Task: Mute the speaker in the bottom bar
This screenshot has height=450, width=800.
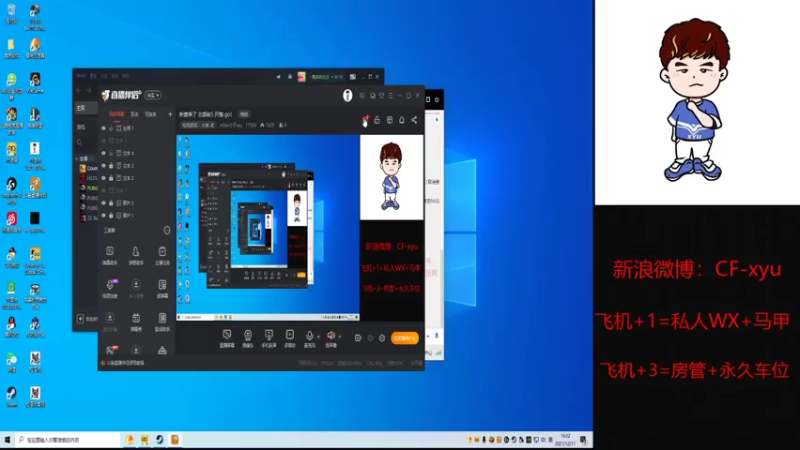Action: [331, 337]
